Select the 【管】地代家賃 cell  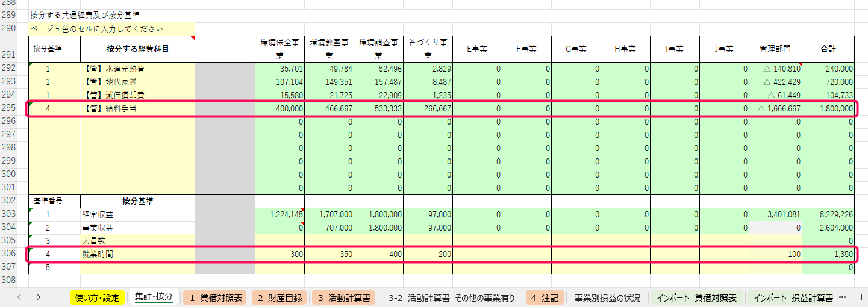click(137, 82)
